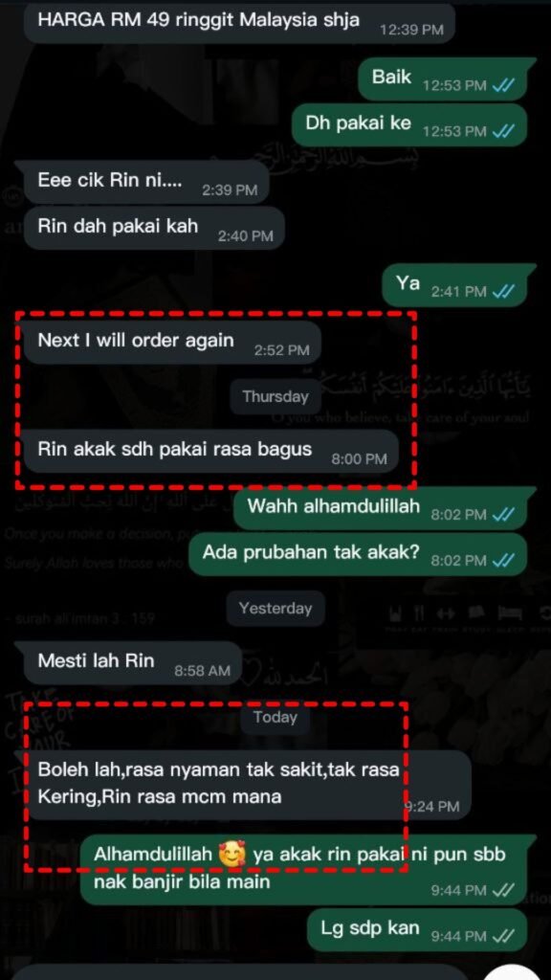
Task: Tap ticks on 'nak banjir bila main' message
Action: [x=503, y=890]
